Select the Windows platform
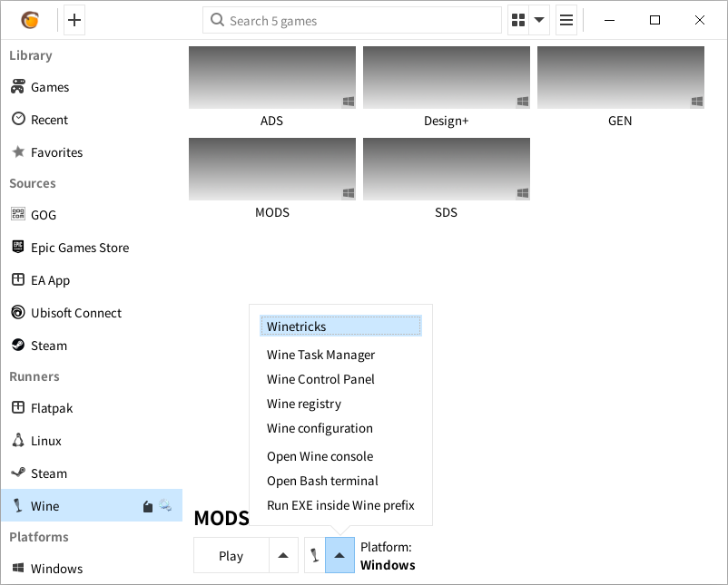 coord(92,569)
